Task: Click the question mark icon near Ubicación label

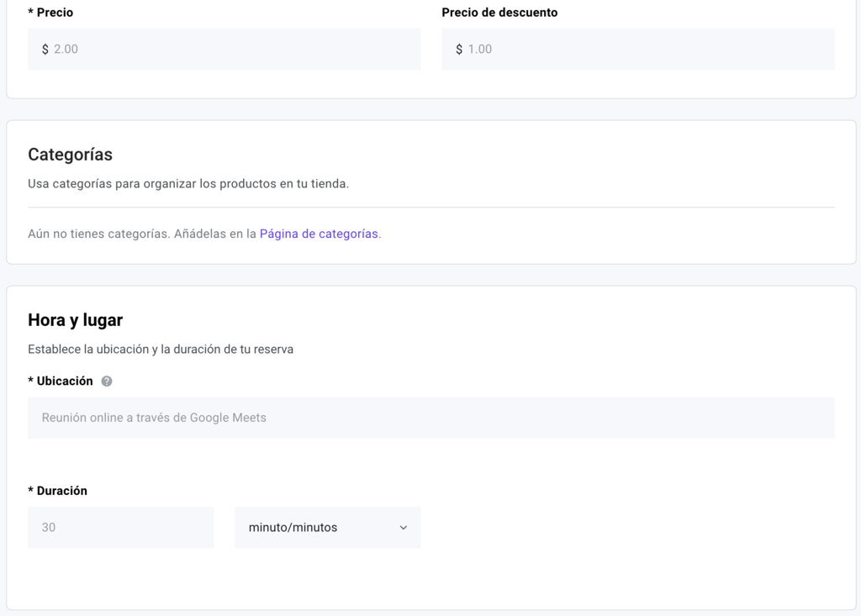Action: [107, 381]
